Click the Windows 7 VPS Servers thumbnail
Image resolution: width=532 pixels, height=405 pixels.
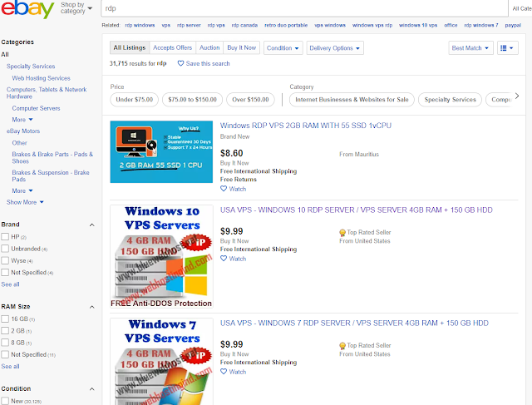pos(161,362)
